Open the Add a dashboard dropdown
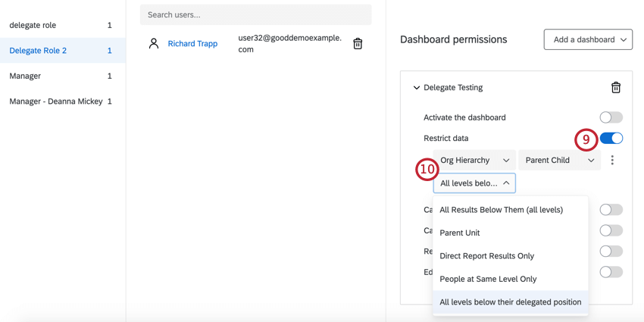This screenshot has width=644, height=322. [588, 39]
